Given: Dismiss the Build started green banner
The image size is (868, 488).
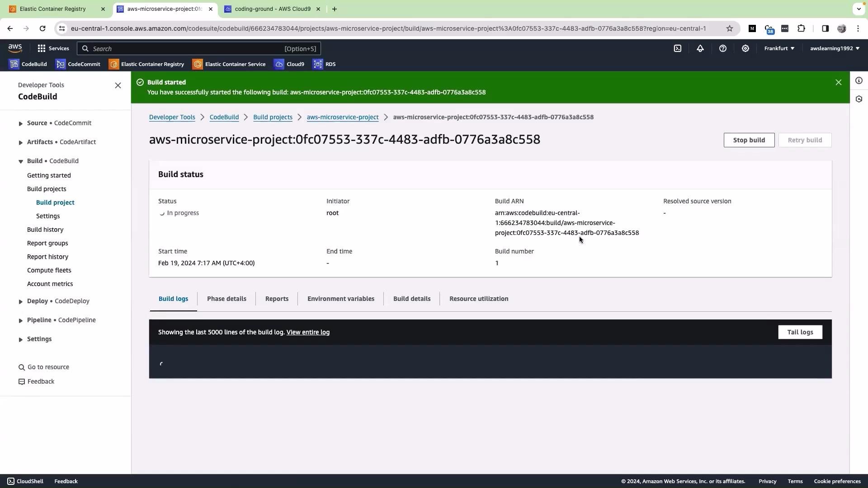Looking at the screenshot, I should [x=838, y=82].
